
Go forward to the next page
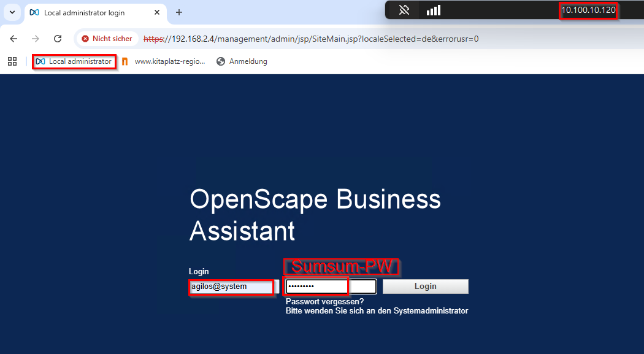point(36,39)
